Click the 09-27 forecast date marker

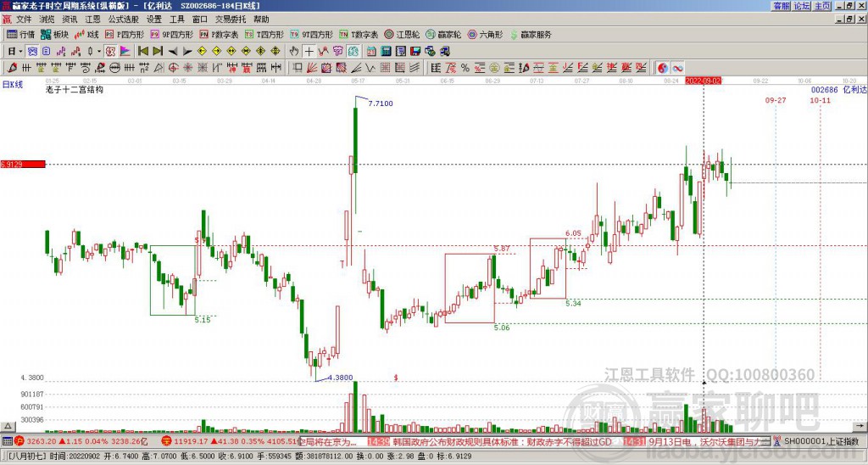tap(776, 100)
